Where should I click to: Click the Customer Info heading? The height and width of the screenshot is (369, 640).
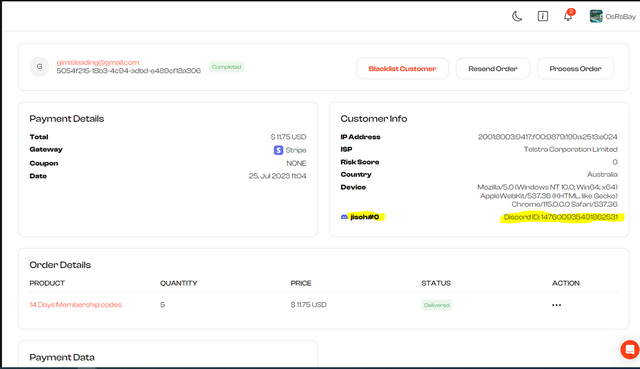coord(374,119)
